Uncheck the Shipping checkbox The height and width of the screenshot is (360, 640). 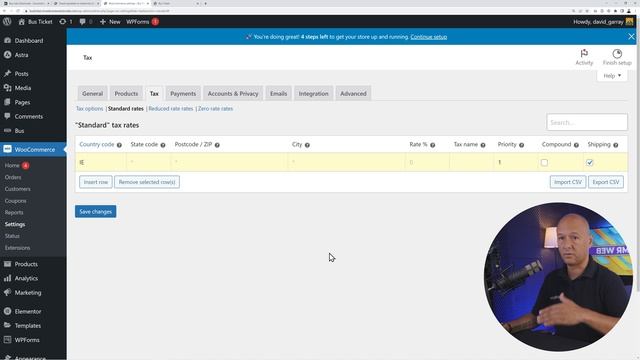click(589, 162)
